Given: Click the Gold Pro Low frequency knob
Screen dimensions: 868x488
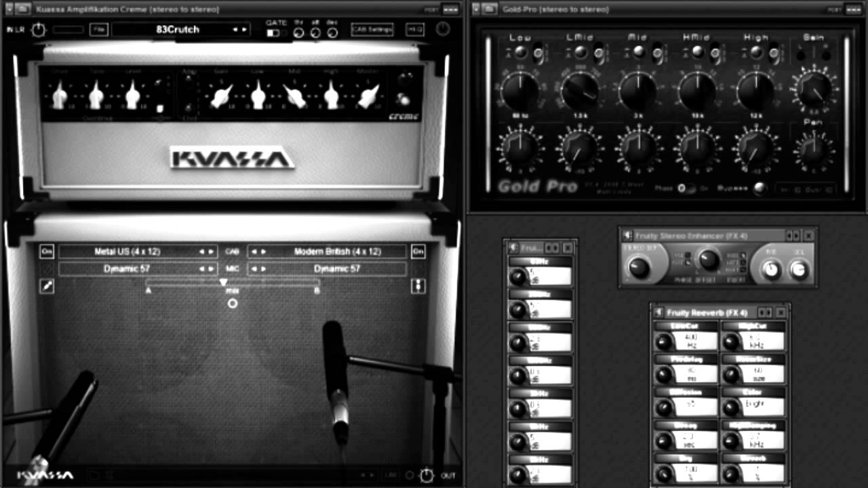Looking at the screenshot, I should [519, 93].
